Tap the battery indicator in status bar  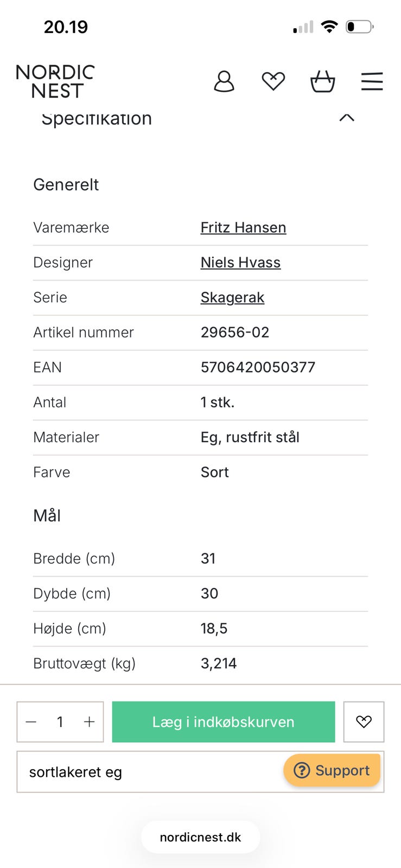pyautogui.click(x=360, y=27)
